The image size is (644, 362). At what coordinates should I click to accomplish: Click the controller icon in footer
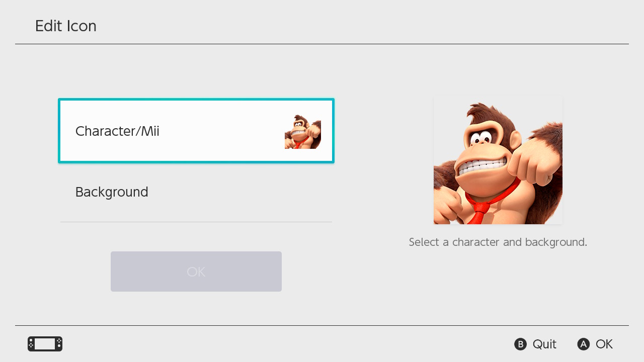[45, 344]
